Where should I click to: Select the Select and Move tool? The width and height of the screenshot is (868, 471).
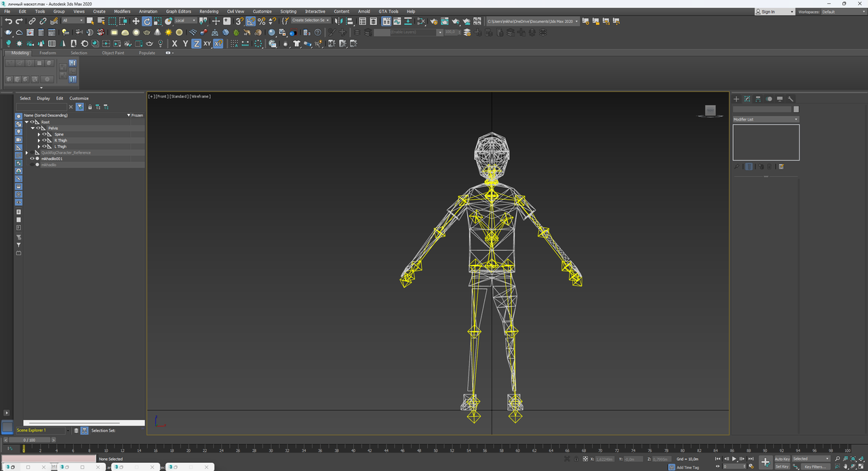tap(136, 21)
